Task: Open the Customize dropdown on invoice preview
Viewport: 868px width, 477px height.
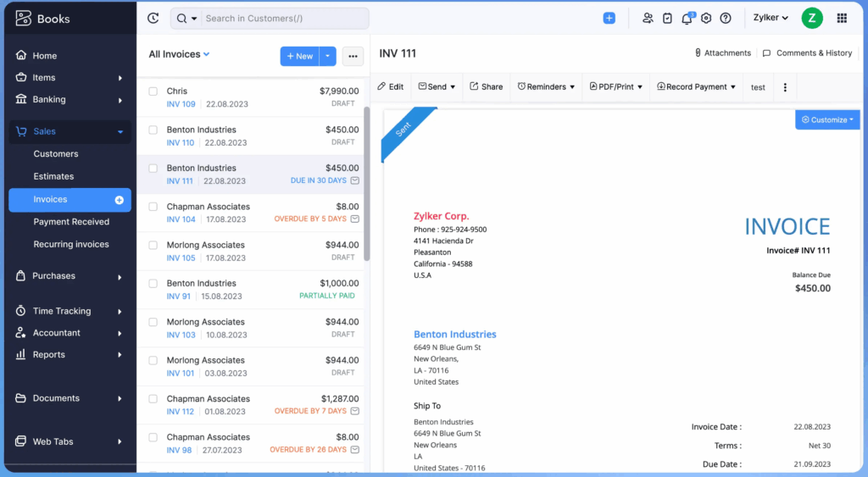Action: click(827, 119)
